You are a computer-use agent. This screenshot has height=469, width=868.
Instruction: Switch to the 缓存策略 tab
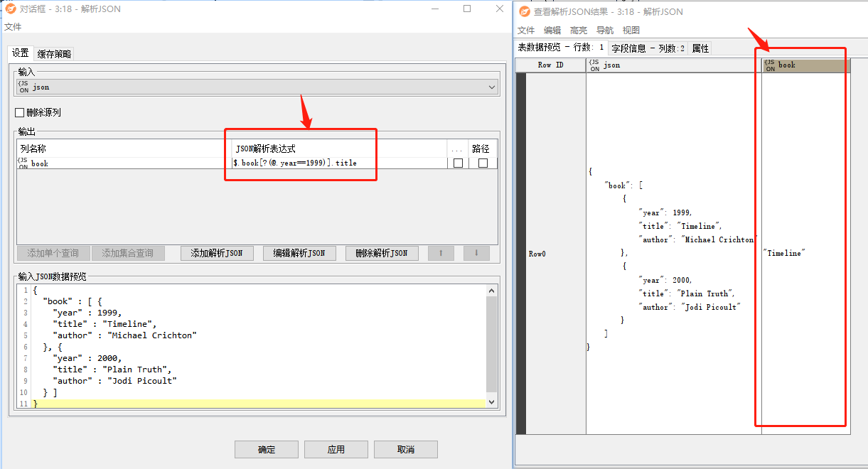tap(54, 54)
